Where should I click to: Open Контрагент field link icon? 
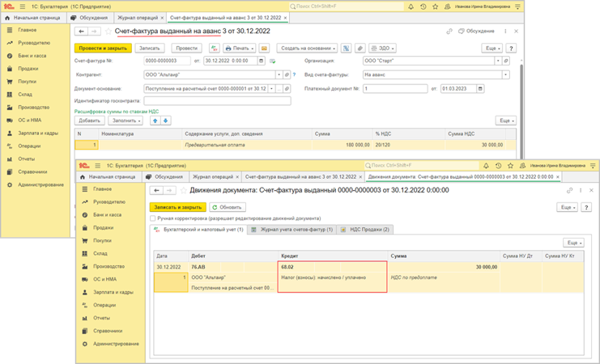point(287,74)
